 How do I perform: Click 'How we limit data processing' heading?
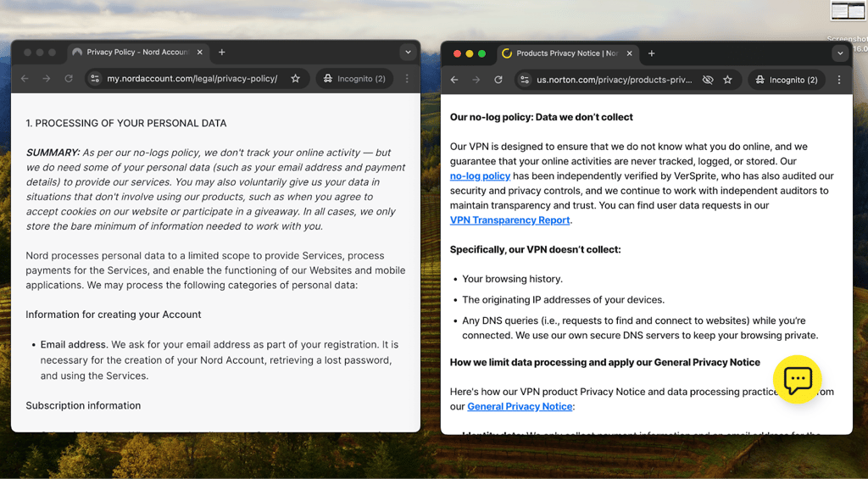(605, 362)
